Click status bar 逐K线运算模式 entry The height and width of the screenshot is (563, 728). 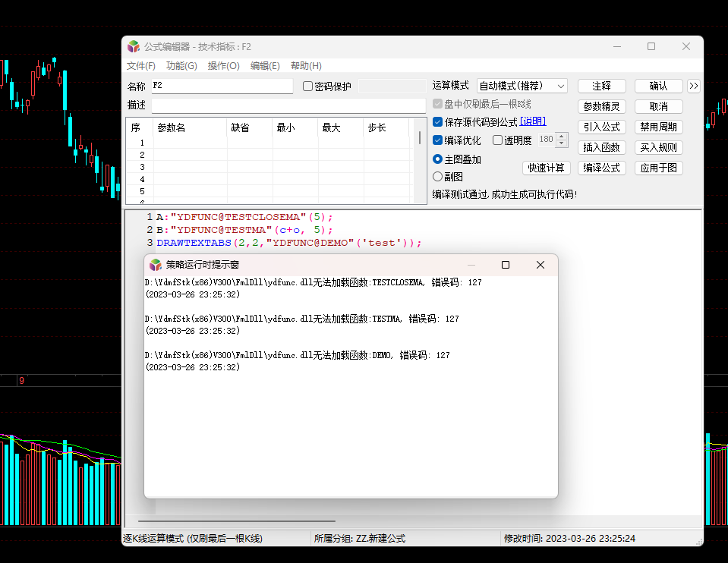point(193,539)
